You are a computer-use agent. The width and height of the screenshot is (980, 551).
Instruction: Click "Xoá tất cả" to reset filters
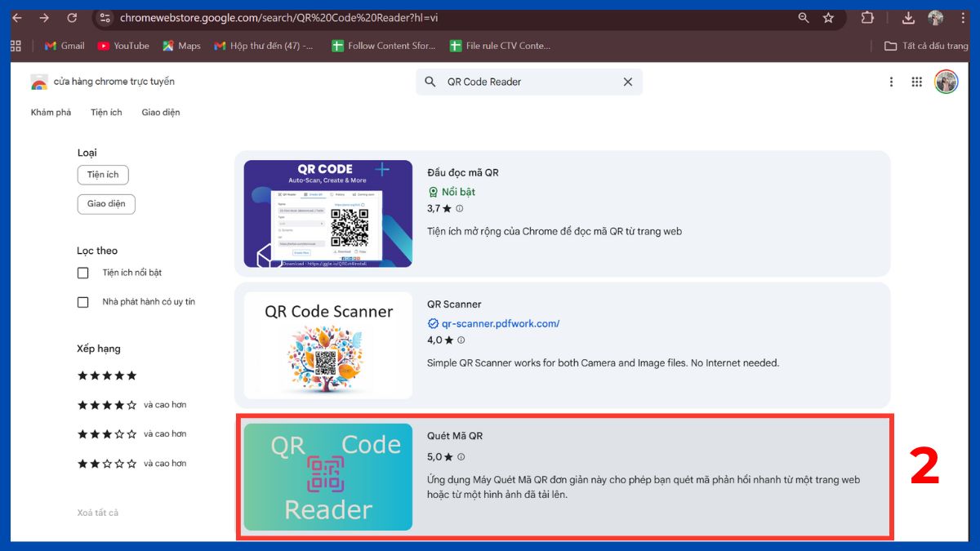tap(97, 512)
